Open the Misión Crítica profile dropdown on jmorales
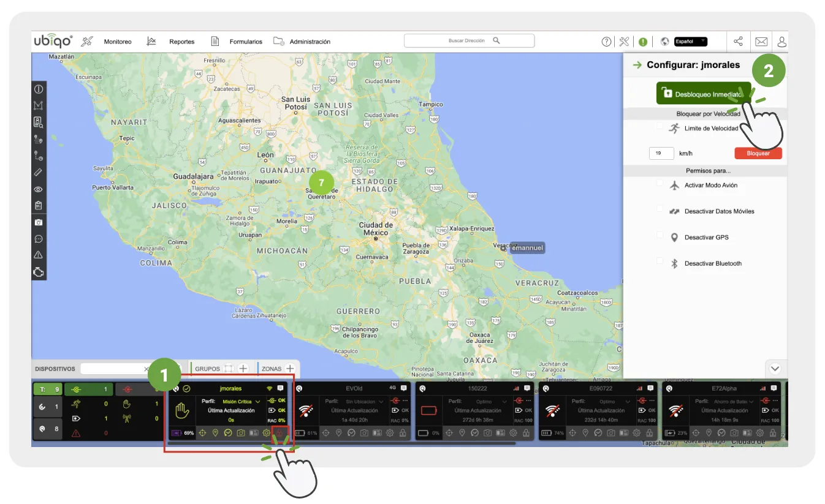This screenshot has width=825, height=504. click(x=241, y=402)
